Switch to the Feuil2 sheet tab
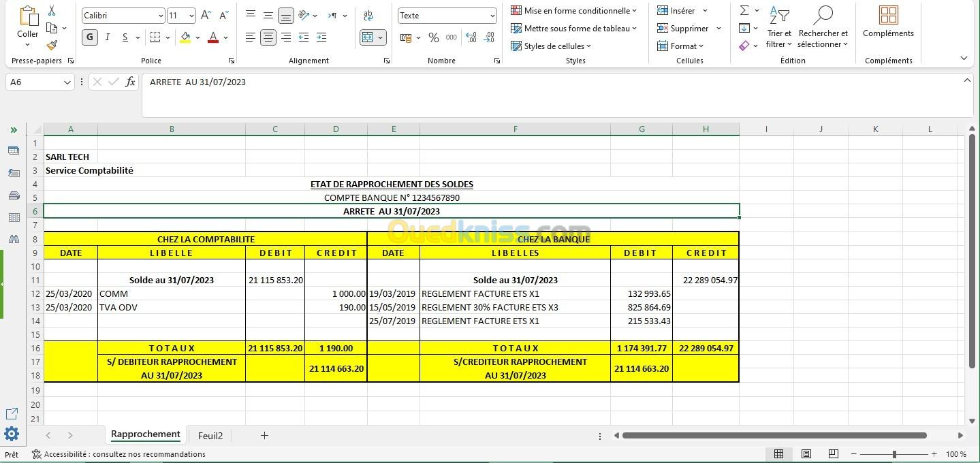The width and height of the screenshot is (980, 463). pyautogui.click(x=210, y=436)
